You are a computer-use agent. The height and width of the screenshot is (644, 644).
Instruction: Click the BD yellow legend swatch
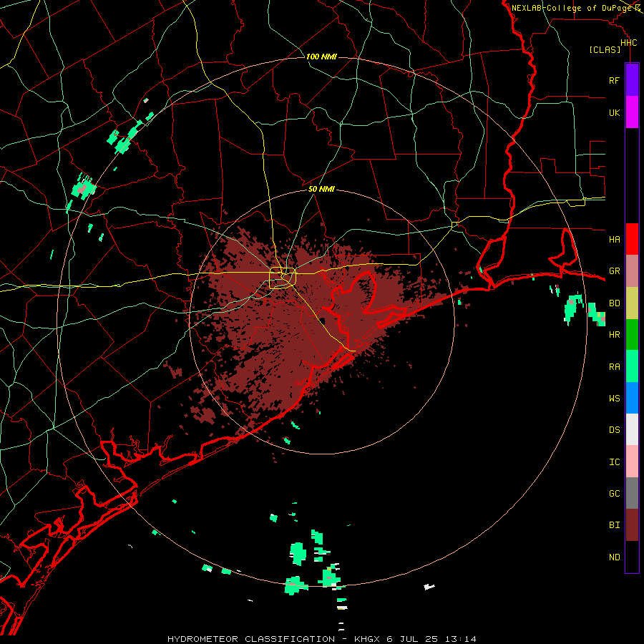click(632, 303)
